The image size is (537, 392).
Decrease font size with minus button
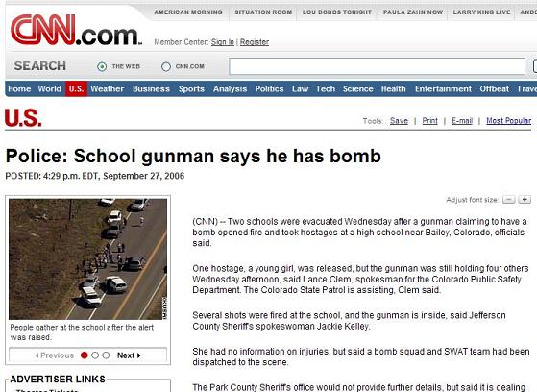tap(508, 200)
